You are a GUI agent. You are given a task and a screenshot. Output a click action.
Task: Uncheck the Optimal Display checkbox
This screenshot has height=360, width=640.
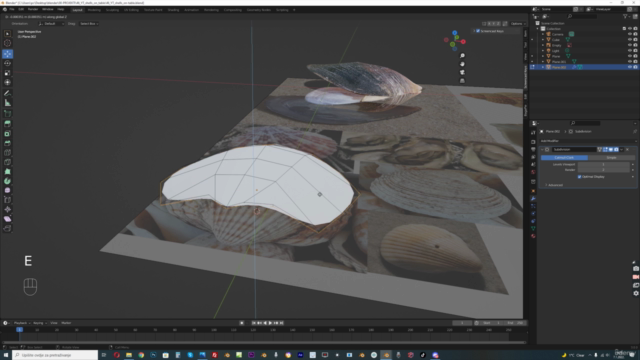tap(579, 177)
